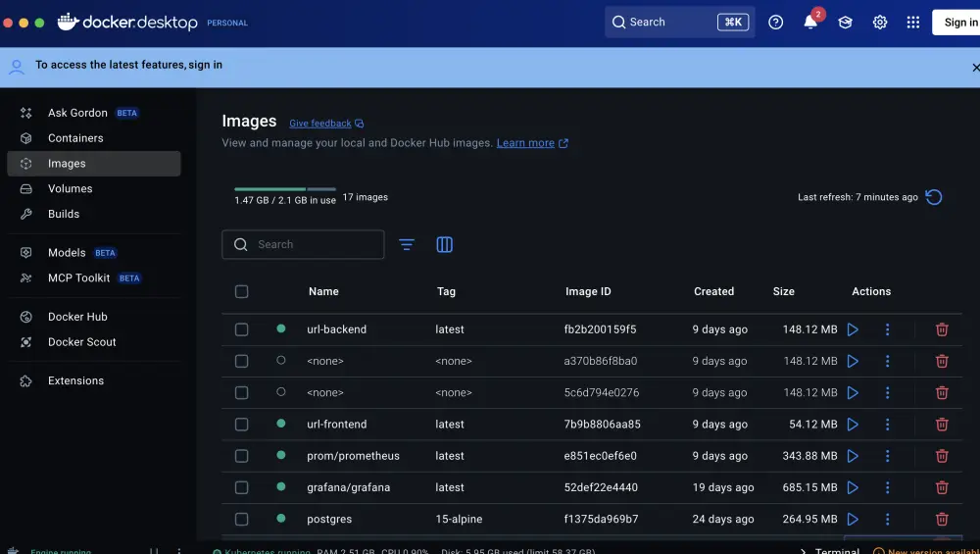Screen dimensions: 980x554
Task: Open the Learn more link
Action: coord(532,143)
